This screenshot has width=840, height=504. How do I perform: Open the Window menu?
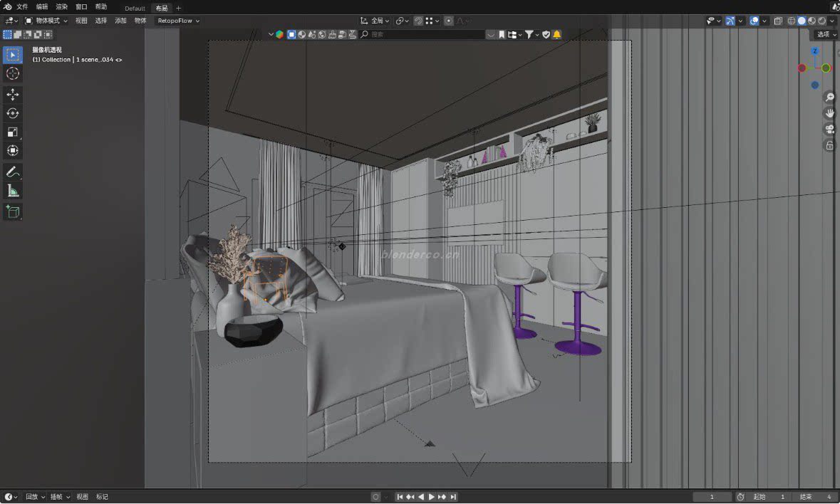81,7
